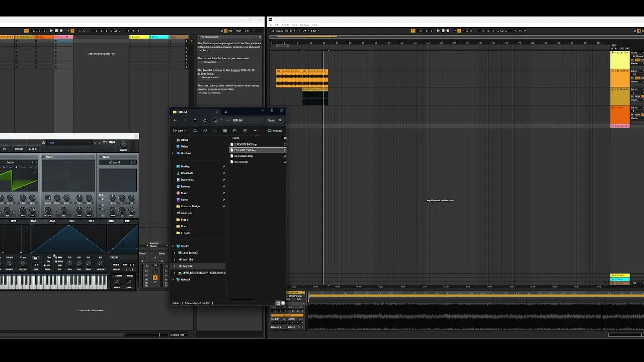Click record in the left Ableton transport
The height and width of the screenshot is (362, 644).
click(x=61, y=31)
